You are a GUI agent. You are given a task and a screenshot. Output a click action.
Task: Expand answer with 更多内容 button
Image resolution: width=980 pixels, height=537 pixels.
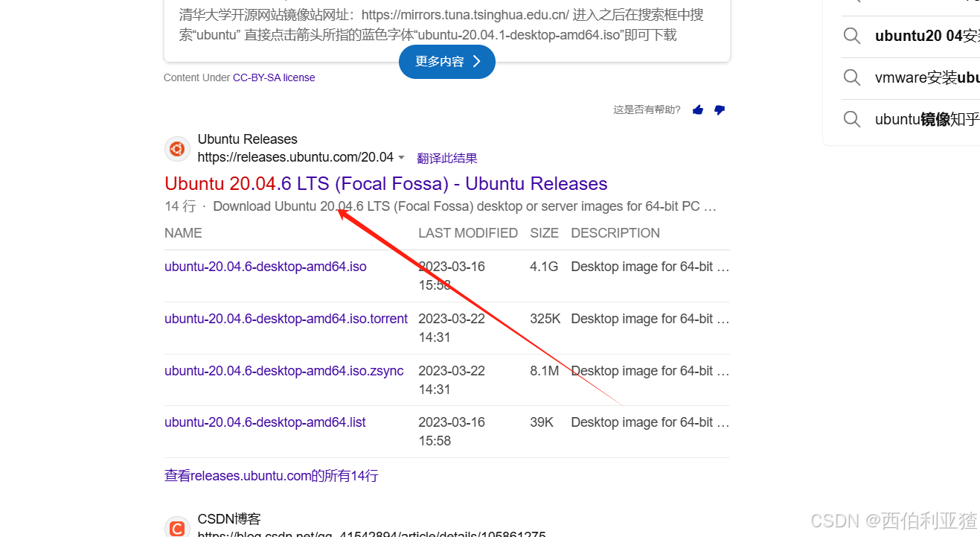[447, 61]
